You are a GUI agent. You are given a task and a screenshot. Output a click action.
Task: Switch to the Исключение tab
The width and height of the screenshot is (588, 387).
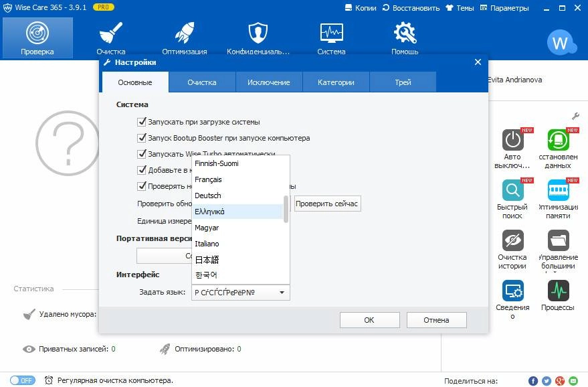pyautogui.click(x=268, y=82)
